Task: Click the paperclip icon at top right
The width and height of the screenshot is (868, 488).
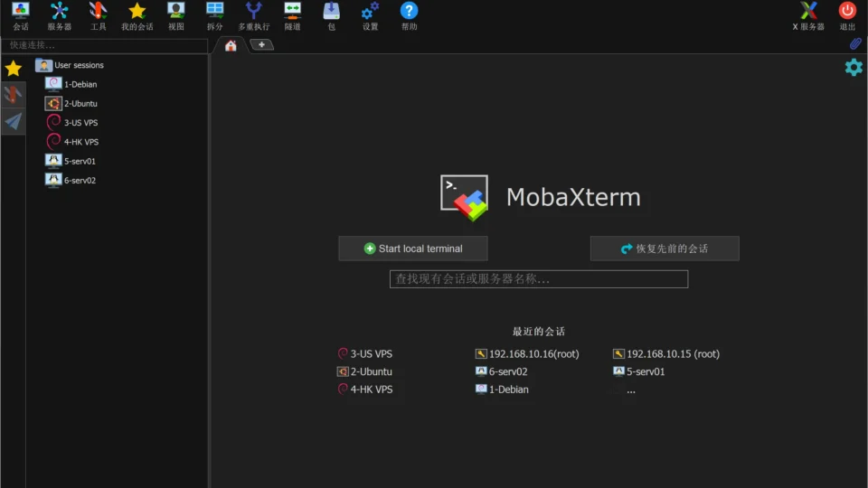Action: 855,43
